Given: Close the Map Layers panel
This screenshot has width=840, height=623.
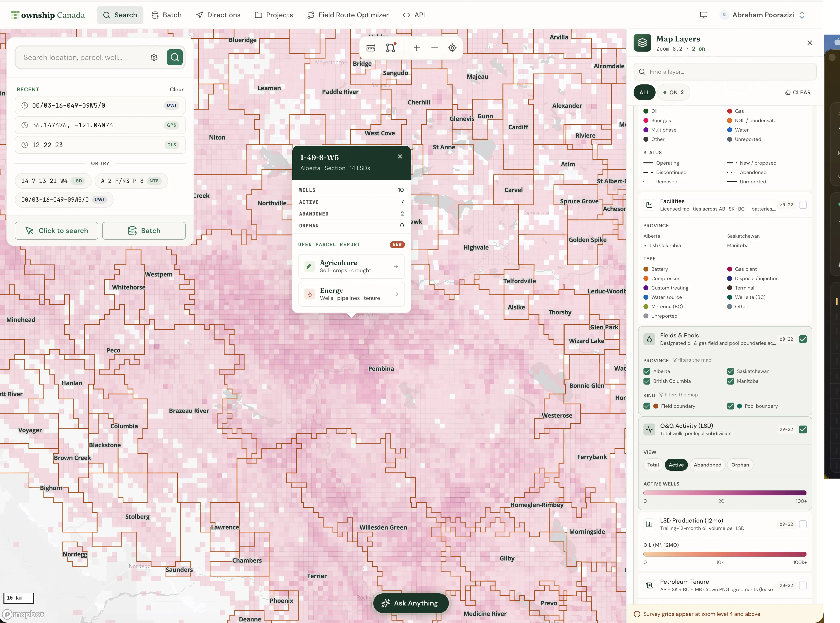Looking at the screenshot, I should pos(809,43).
